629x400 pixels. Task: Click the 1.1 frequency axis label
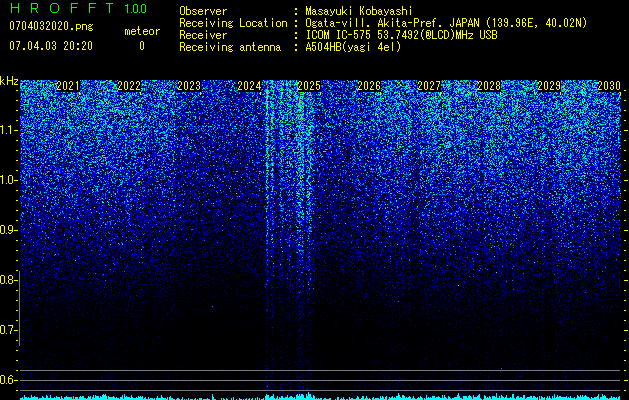8,130
